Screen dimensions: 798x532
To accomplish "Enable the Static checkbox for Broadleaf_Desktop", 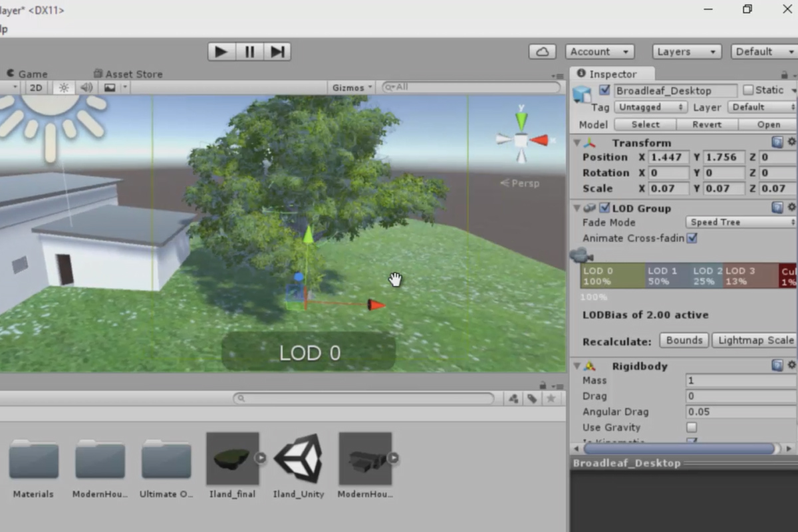I will (749, 90).
